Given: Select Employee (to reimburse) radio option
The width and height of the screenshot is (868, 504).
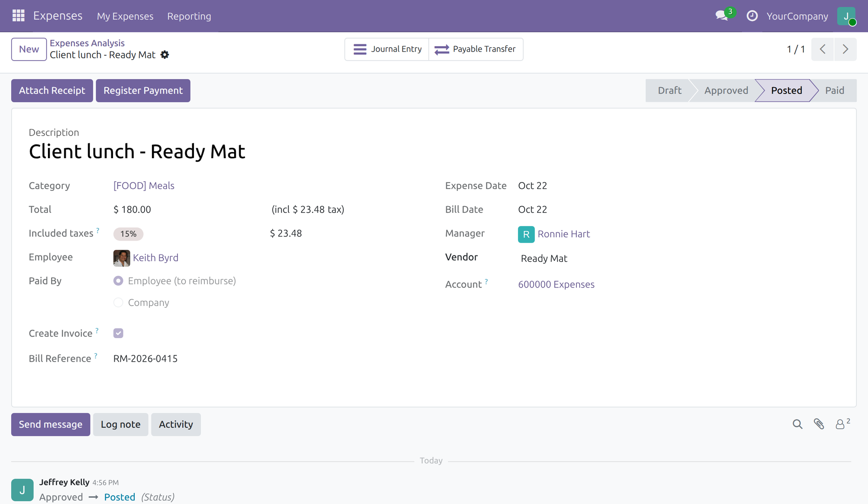Looking at the screenshot, I should point(118,281).
